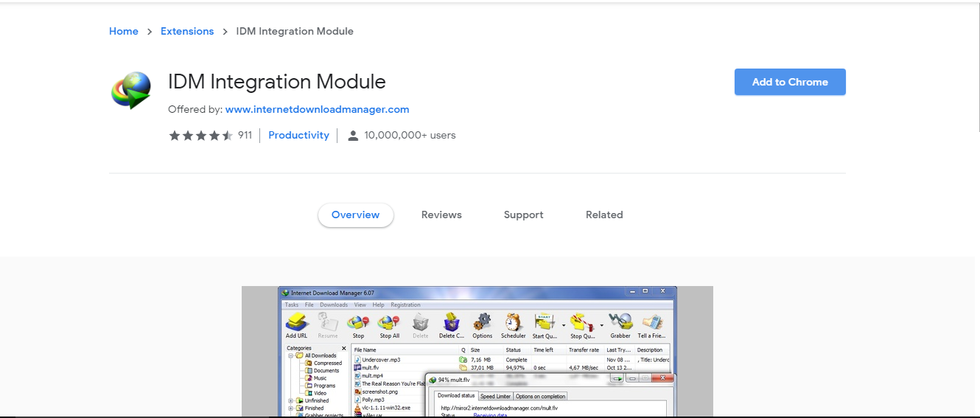Expand the Finished tree node
Image resolution: width=980 pixels, height=418 pixels.
click(291, 408)
